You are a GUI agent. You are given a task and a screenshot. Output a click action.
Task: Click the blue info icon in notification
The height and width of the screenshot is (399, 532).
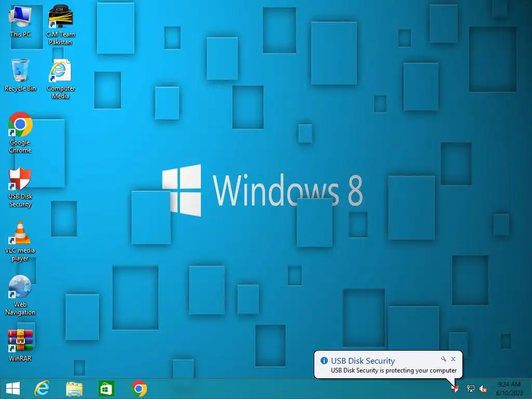324,361
